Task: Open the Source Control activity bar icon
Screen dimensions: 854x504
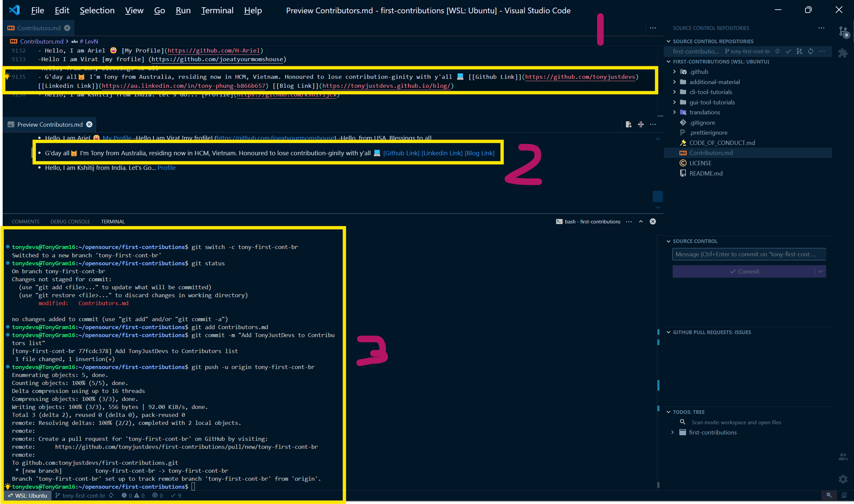Action: (843, 32)
